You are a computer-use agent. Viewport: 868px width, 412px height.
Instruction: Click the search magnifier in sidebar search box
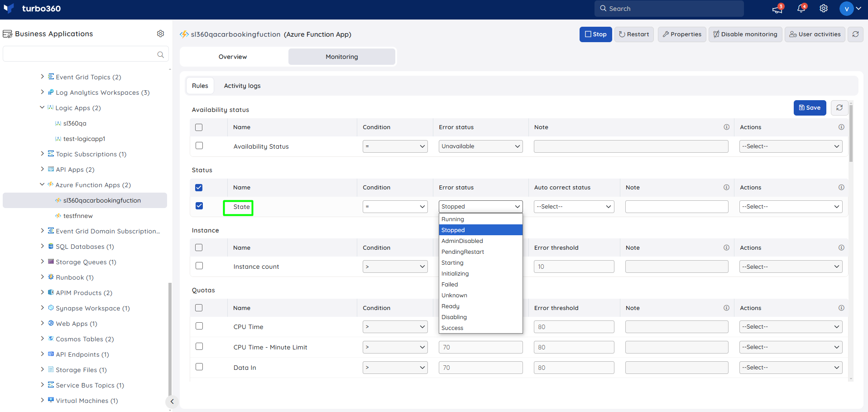click(160, 54)
